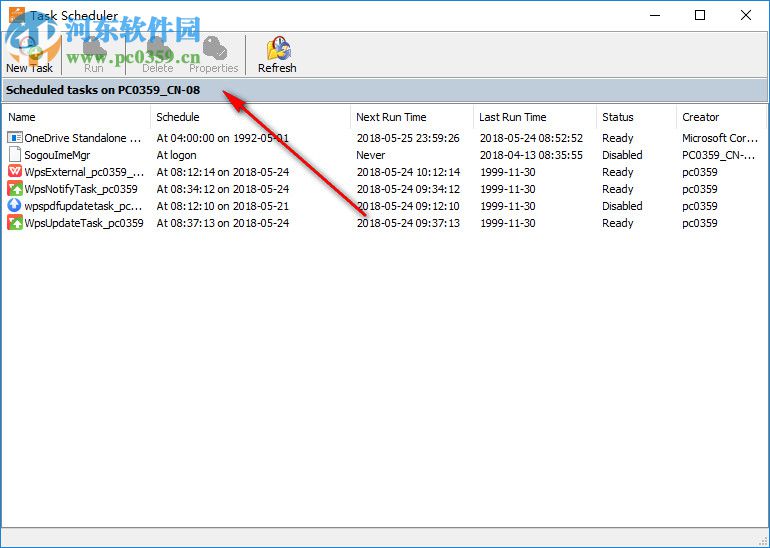Image resolution: width=770 pixels, height=548 pixels.
Task: Click the 'Never' next run time cell
Action: pos(371,155)
